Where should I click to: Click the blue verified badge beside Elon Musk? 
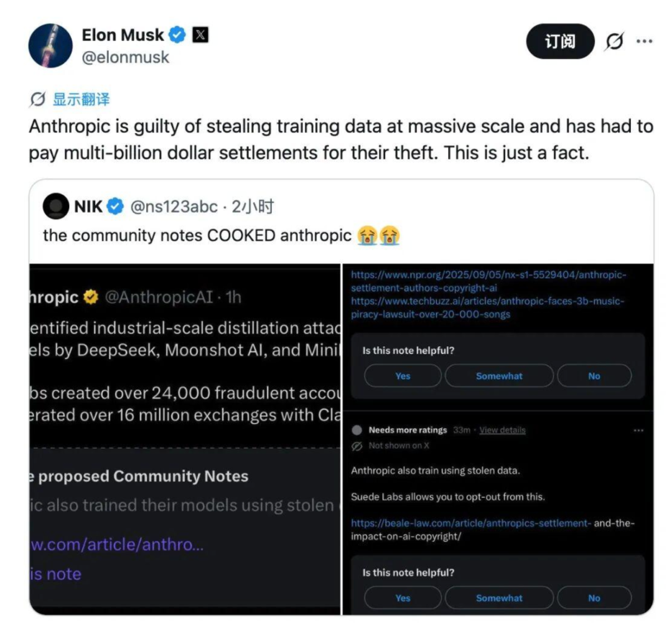[x=178, y=35]
